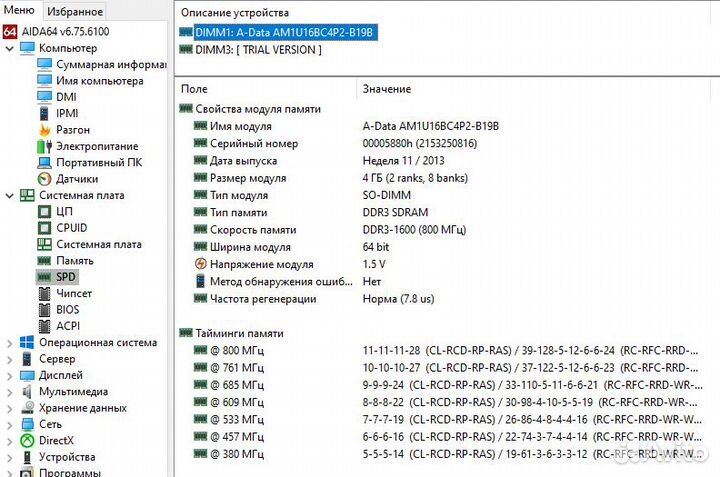Click the Операционная система Windows icon
The image size is (720, 477).
(27, 342)
